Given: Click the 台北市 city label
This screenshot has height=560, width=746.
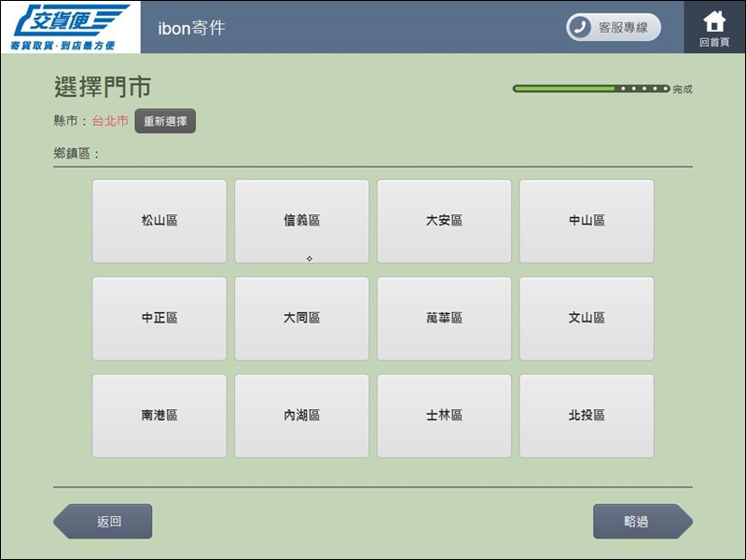Looking at the screenshot, I should 110,121.
